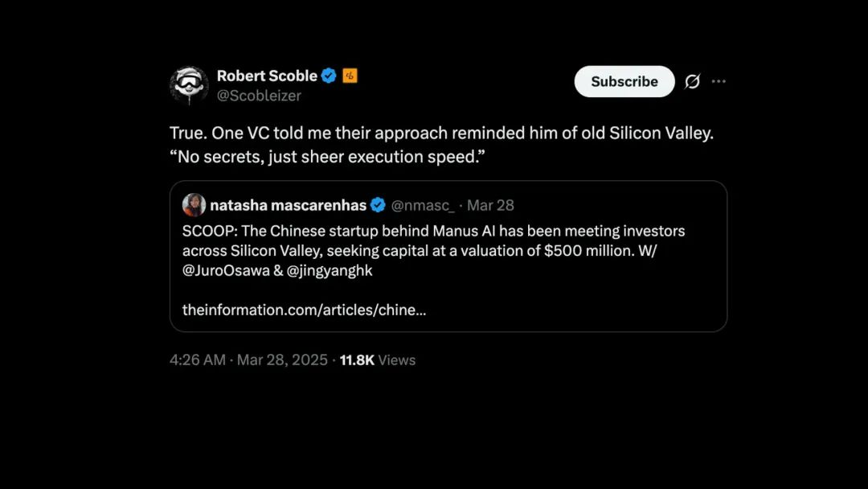Click the blue verified badge beside Robert Scoble
The image size is (868, 489).
pyautogui.click(x=329, y=76)
